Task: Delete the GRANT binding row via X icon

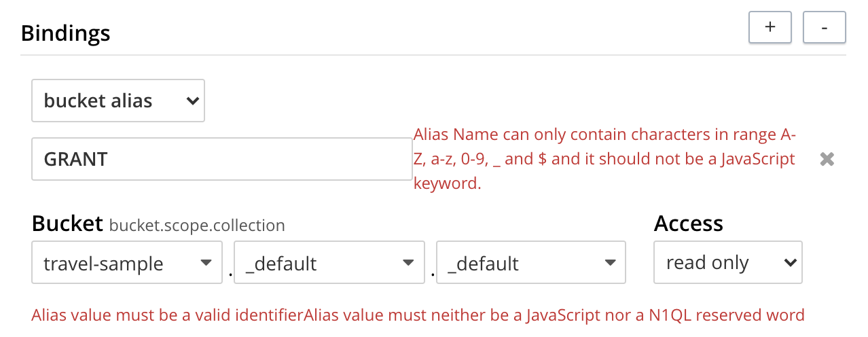Action: tap(827, 160)
